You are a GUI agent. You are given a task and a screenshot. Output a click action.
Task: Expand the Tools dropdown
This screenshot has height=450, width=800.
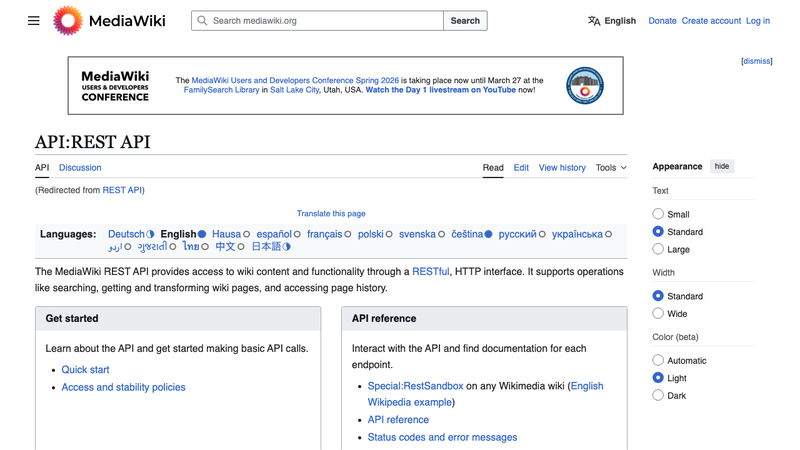point(611,168)
